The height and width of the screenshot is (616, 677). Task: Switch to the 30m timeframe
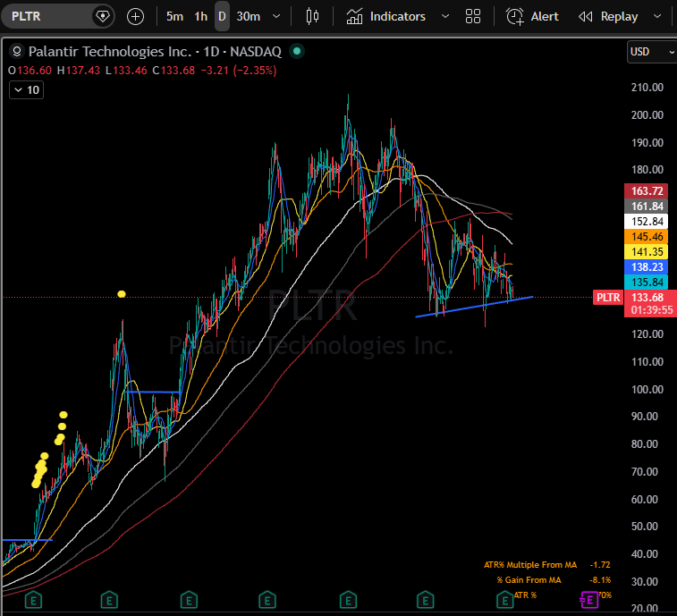[249, 16]
